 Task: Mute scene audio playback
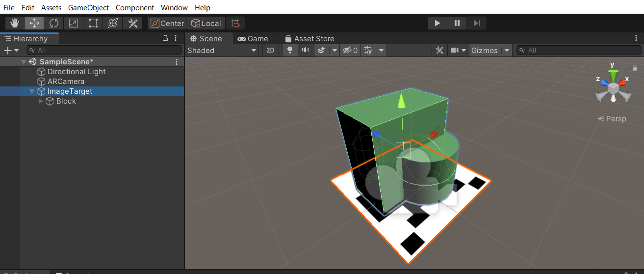pyautogui.click(x=306, y=50)
